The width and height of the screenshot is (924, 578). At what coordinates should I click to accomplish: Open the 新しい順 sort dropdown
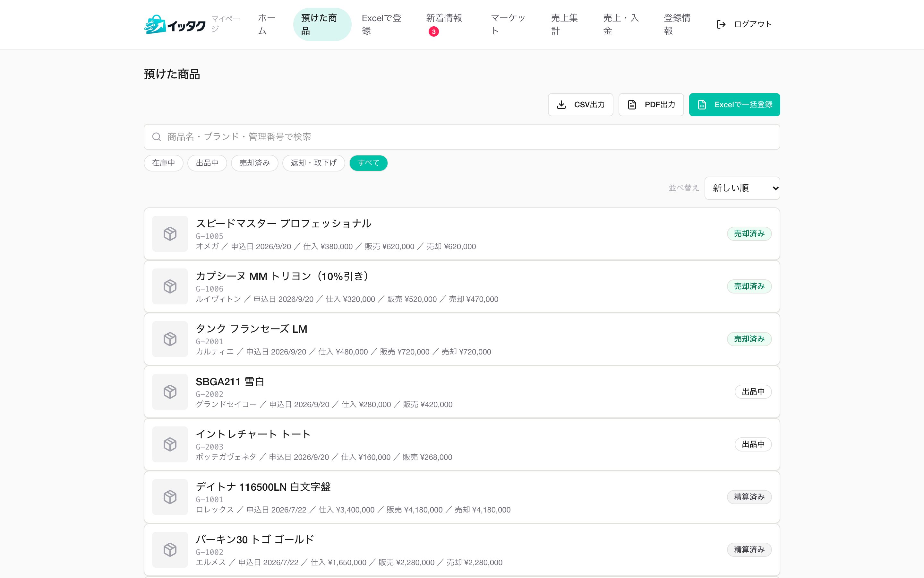742,188
